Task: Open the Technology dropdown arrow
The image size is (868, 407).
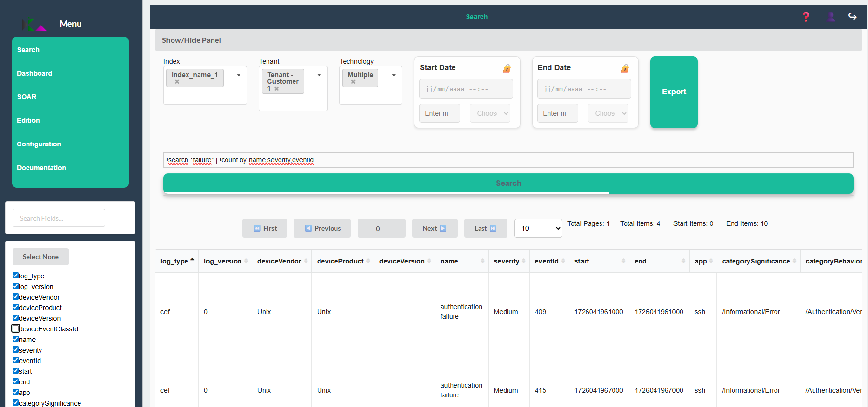Action: 394,75
